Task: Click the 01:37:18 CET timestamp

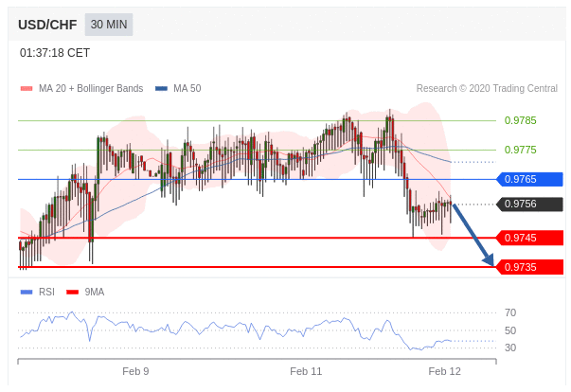Action: click(x=55, y=53)
